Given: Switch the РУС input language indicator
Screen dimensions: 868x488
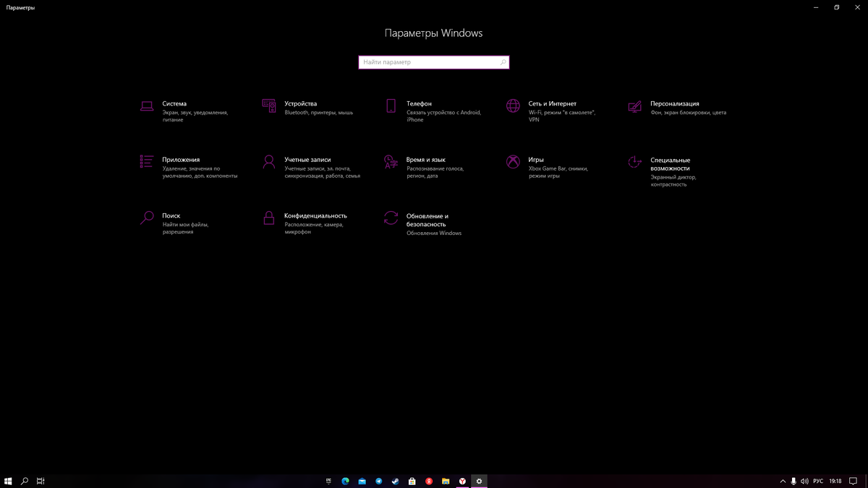Looking at the screenshot, I should tap(818, 481).
